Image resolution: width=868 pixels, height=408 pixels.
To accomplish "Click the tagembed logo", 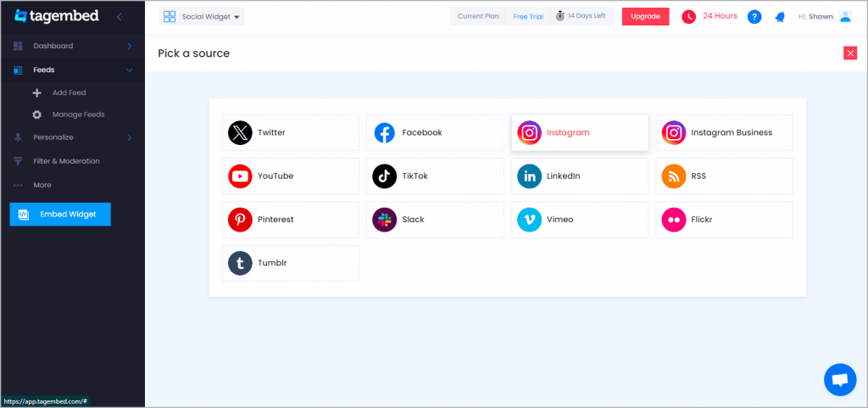I will click(57, 16).
